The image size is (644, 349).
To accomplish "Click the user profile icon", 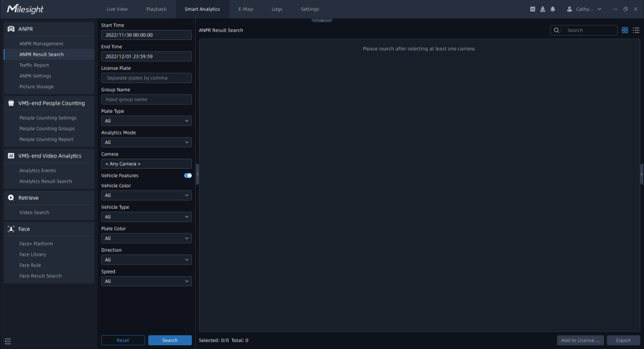I will (569, 9).
